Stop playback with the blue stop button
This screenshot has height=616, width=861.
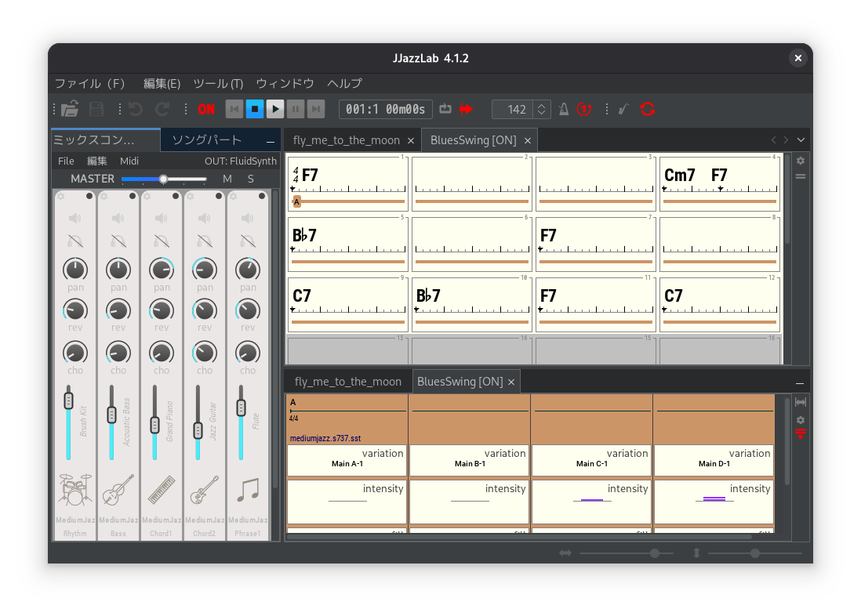click(255, 109)
